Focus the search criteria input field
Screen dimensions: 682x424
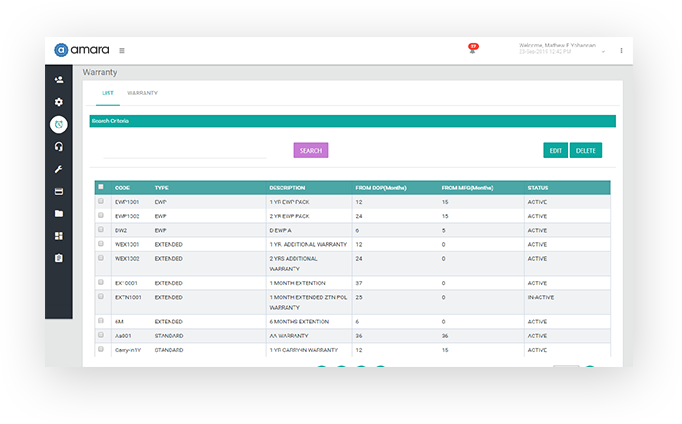click(185, 151)
